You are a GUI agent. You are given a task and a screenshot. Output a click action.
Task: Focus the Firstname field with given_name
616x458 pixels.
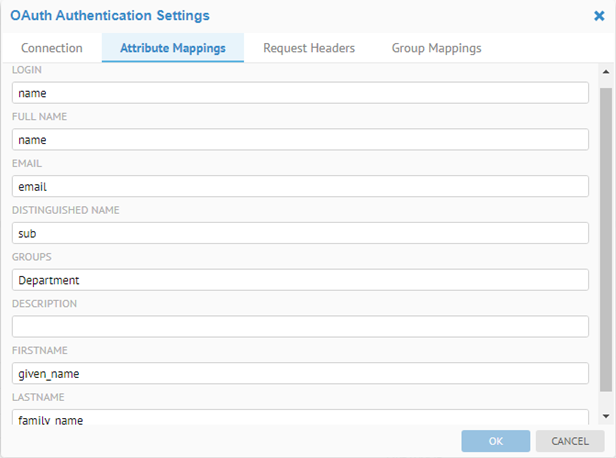pyautogui.click(x=300, y=373)
